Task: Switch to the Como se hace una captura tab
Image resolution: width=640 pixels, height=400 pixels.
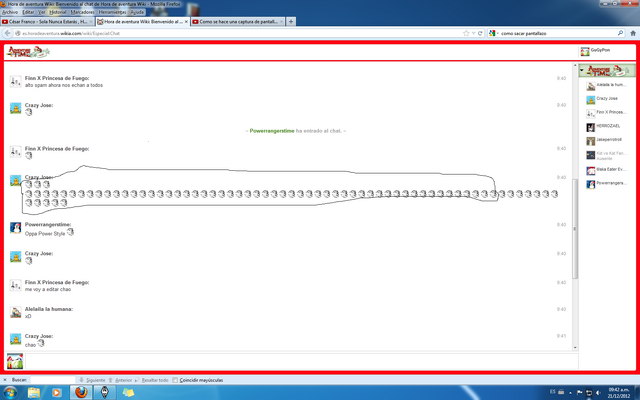Action: tap(238, 22)
